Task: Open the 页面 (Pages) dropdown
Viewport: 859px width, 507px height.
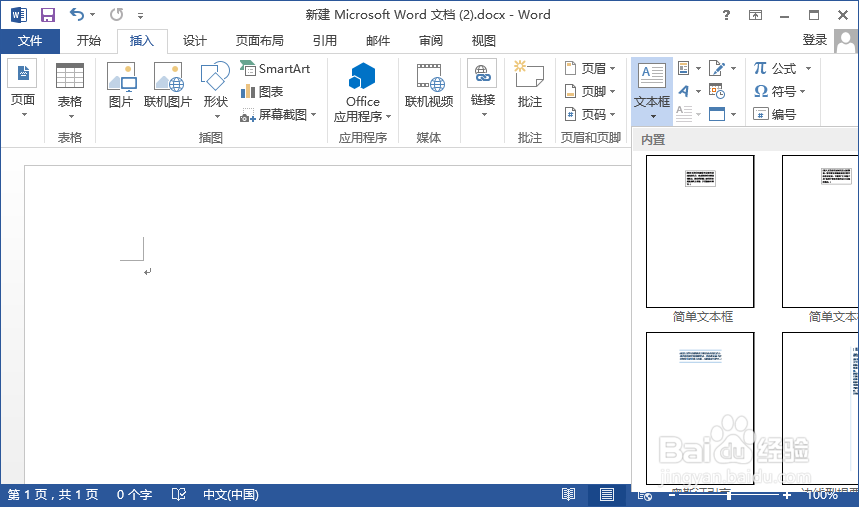Action: pos(22,89)
